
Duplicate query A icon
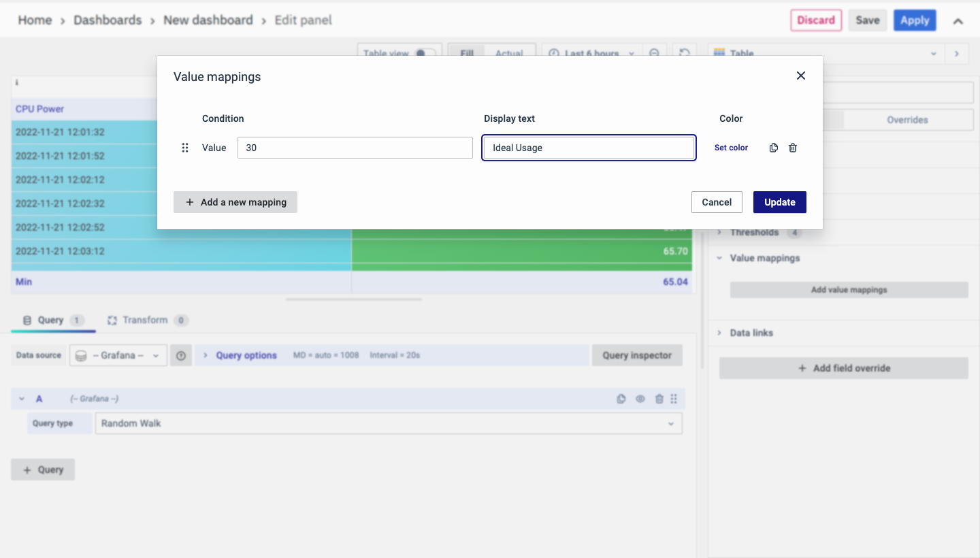621,399
